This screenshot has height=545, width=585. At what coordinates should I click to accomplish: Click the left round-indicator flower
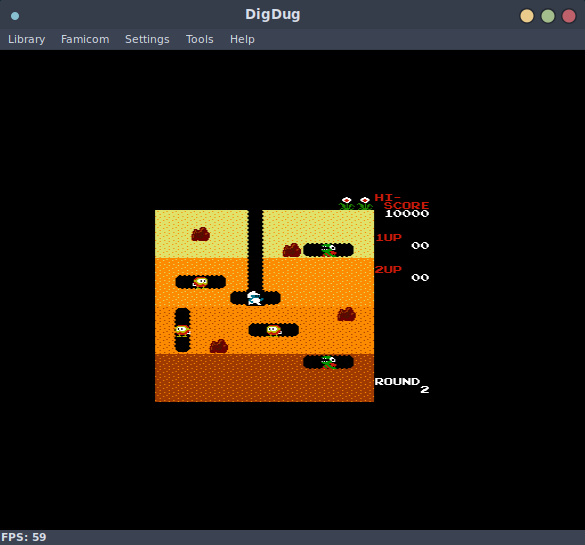(347, 203)
